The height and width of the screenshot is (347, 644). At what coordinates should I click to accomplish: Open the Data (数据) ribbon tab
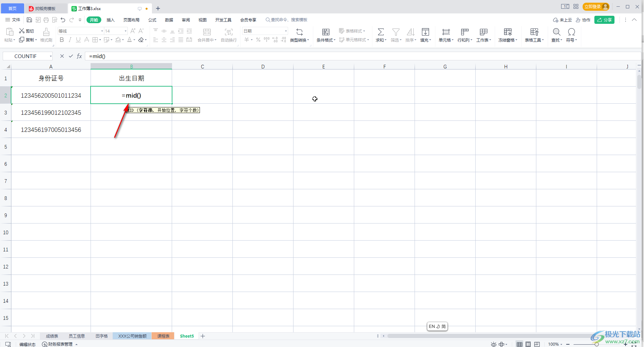pos(169,20)
